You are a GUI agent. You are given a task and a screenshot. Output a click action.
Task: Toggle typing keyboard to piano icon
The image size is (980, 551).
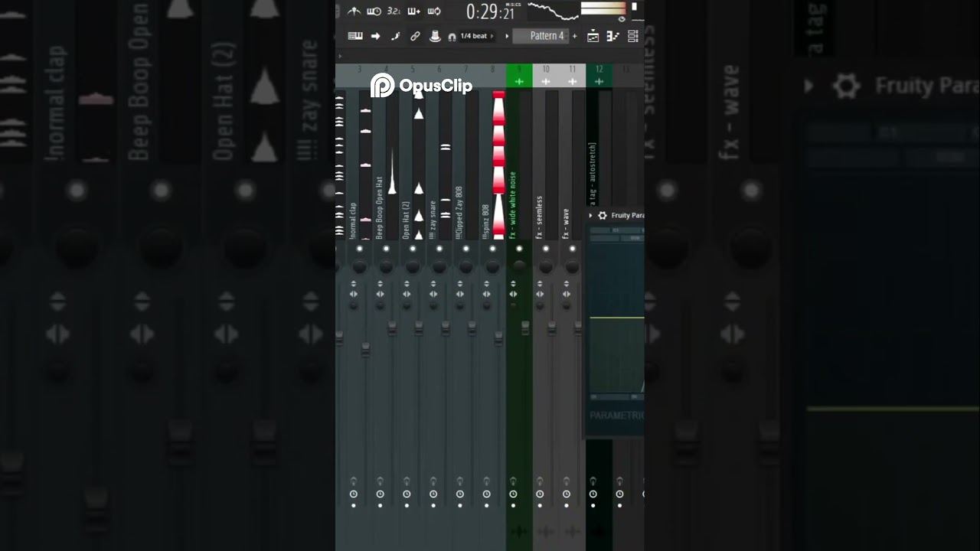(355, 36)
